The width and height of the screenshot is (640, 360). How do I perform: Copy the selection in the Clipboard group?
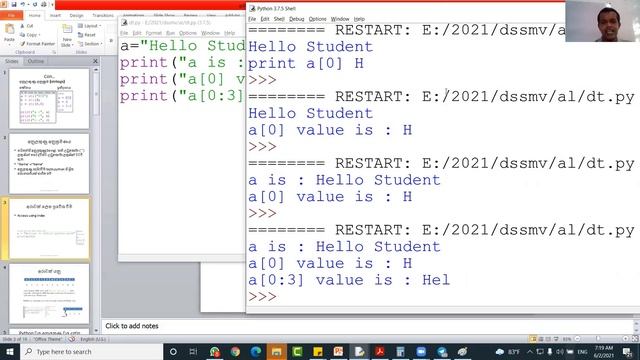tap(29, 35)
